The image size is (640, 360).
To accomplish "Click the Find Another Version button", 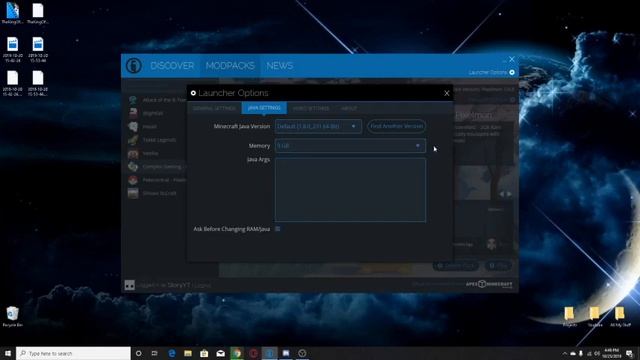I will coord(396,127).
